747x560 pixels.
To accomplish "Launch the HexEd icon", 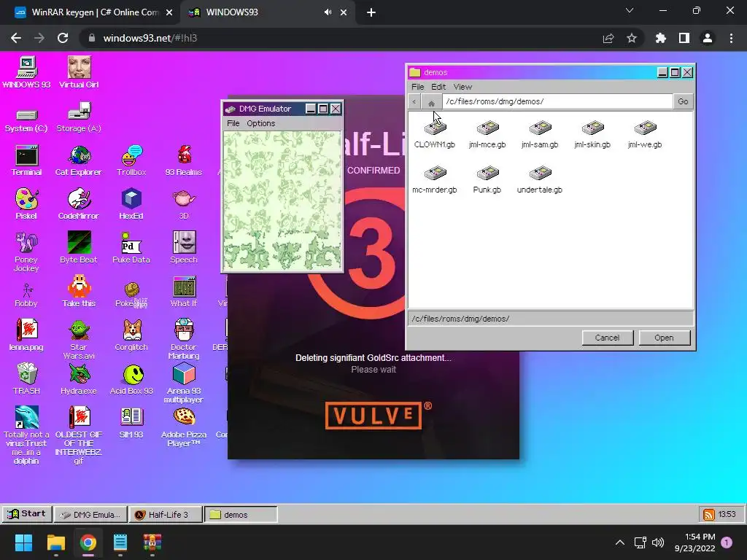I will point(131,204).
